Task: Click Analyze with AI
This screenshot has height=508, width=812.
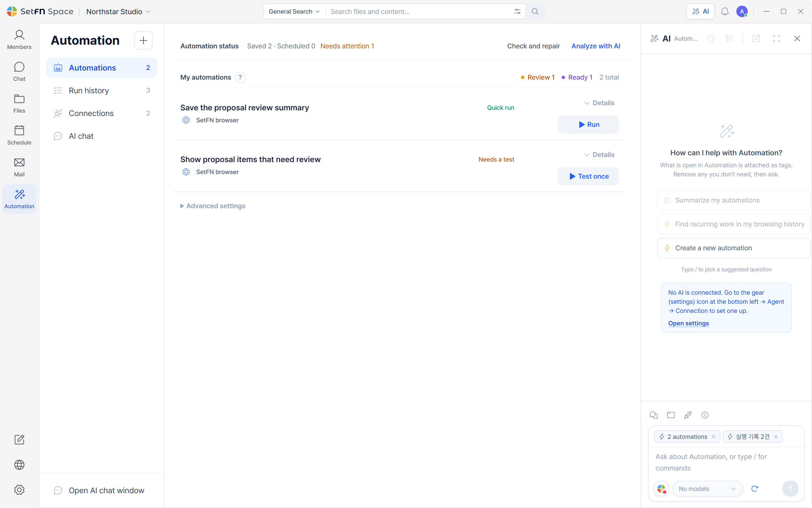Action: (595, 46)
